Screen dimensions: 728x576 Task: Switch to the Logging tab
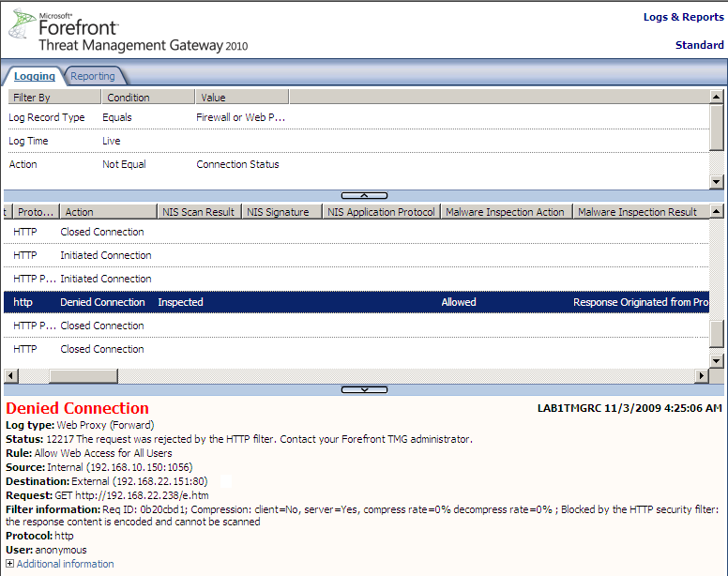[35, 76]
